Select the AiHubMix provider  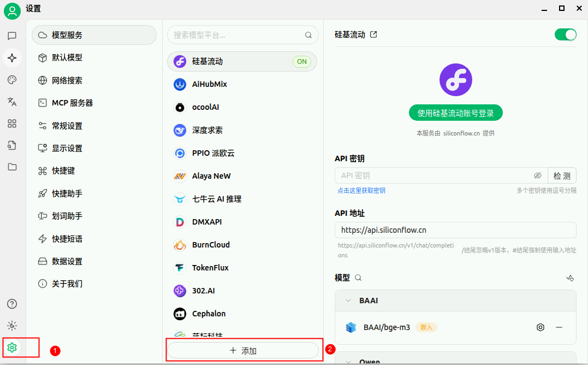tap(242, 84)
